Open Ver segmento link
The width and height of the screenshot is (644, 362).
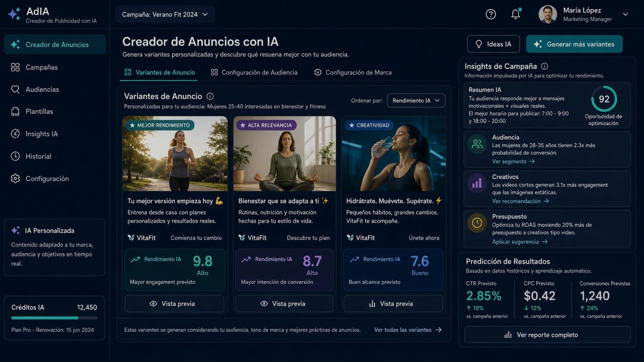[513, 161]
